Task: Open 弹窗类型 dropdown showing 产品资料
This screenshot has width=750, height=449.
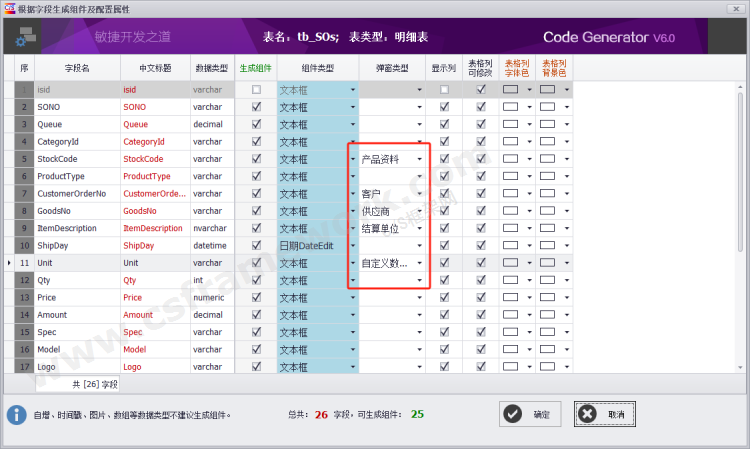Action: (419, 159)
